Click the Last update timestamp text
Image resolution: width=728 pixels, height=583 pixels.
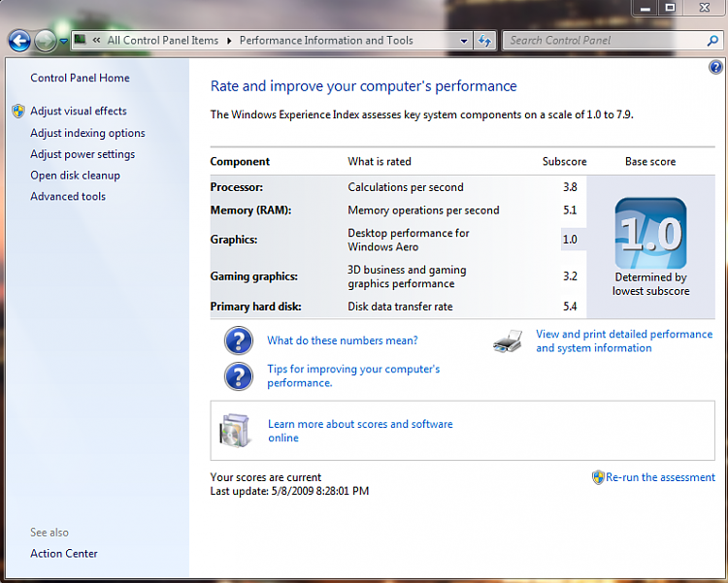click(289, 491)
